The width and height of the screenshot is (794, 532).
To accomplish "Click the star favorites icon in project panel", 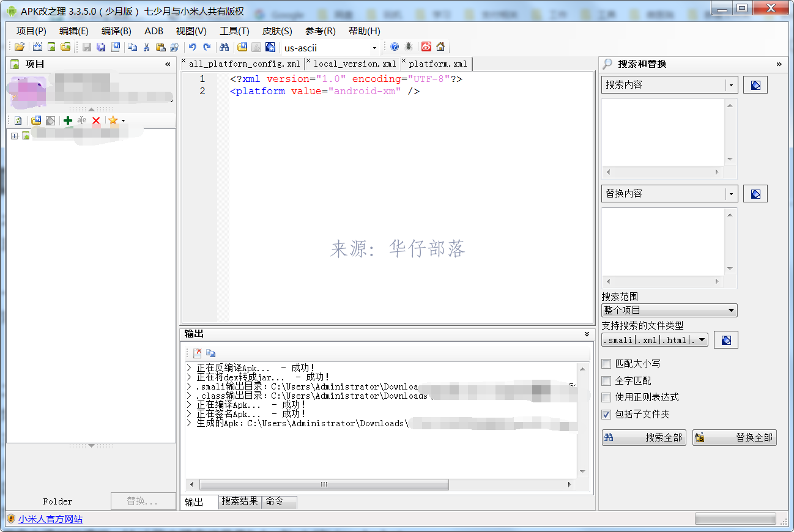I will 113,120.
